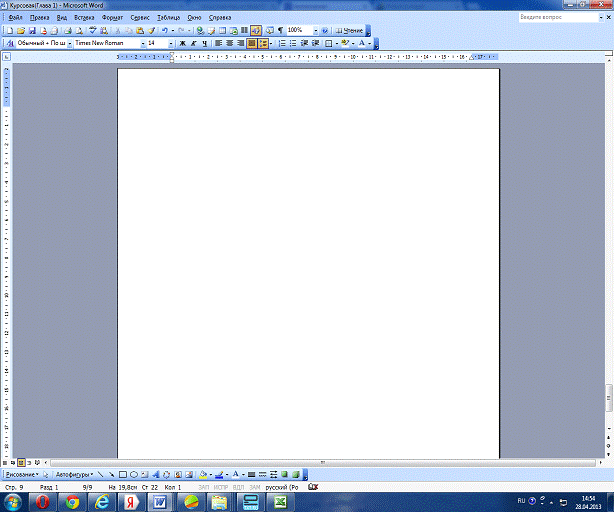Click the Excel icon in taskbar
The image size is (614, 512).
click(x=282, y=501)
